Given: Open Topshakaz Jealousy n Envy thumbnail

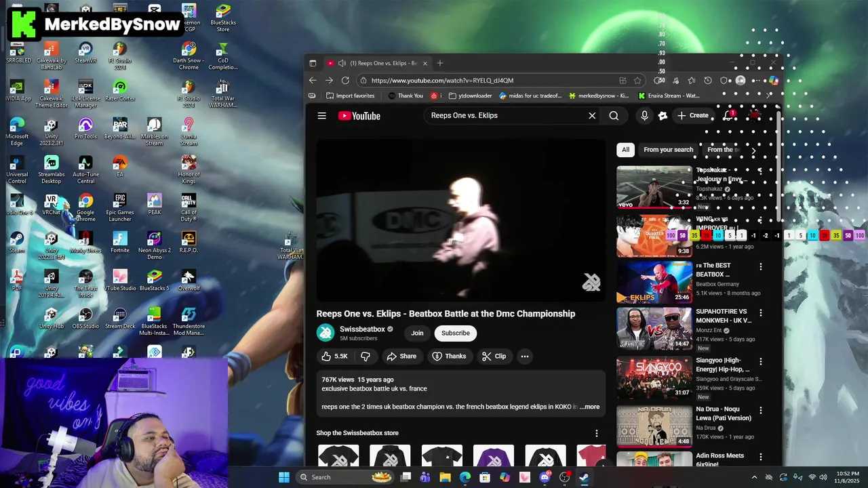Looking at the screenshot, I should (654, 187).
